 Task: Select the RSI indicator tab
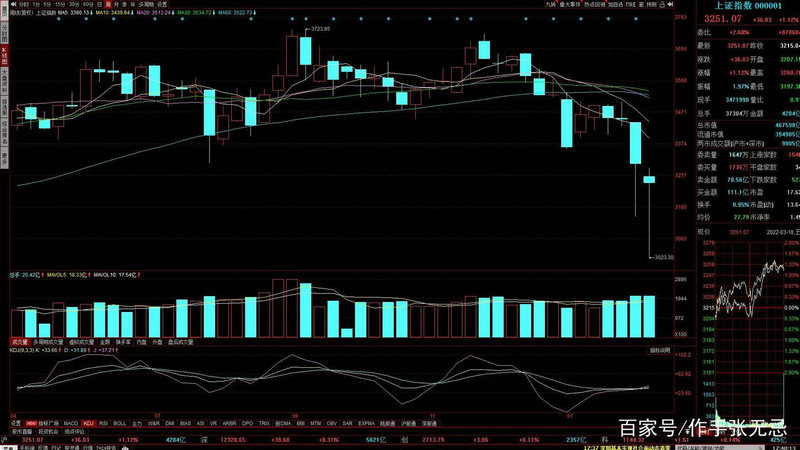105,423
